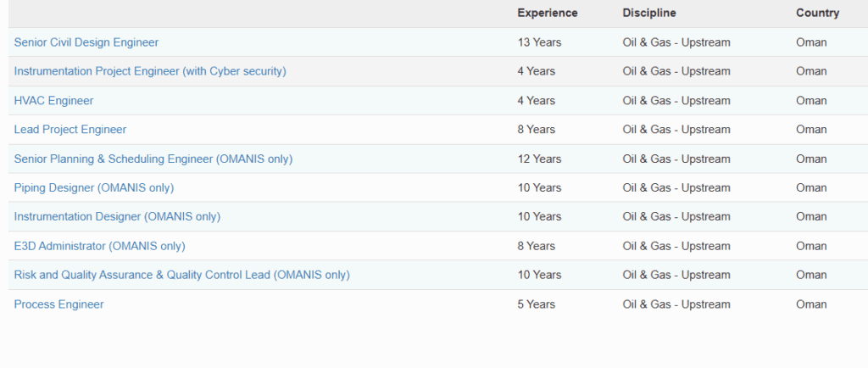Click the 13 Years experience cell
Image resolution: width=868 pixels, height=368 pixels.
tap(539, 42)
